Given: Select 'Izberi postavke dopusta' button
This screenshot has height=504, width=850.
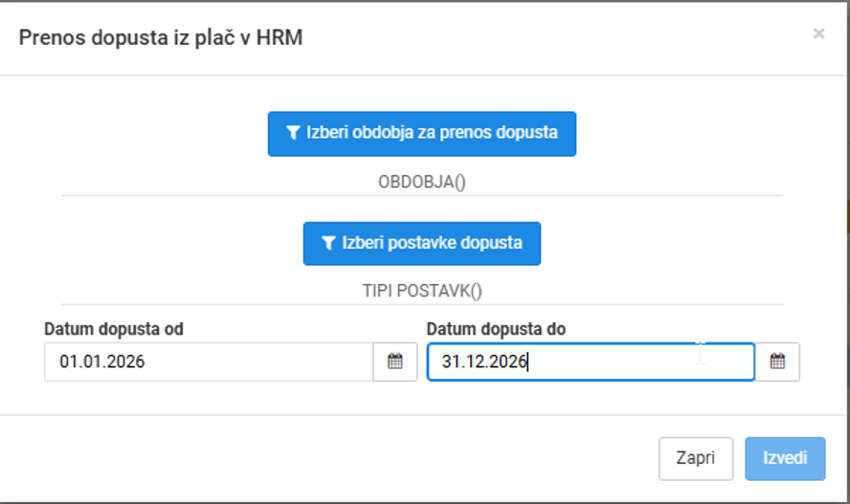Looking at the screenshot, I should (x=422, y=244).
